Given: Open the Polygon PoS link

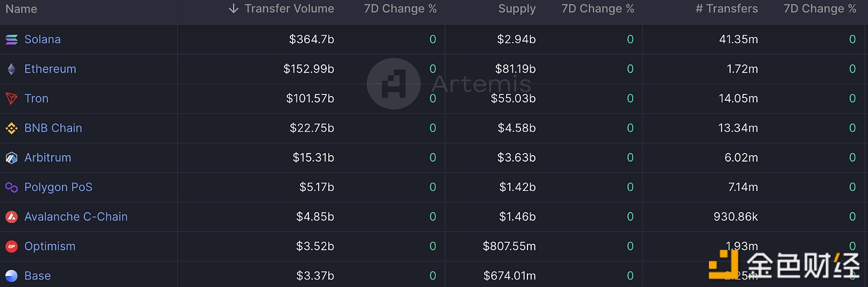Looking at the screenshot, I should point(58,187).
